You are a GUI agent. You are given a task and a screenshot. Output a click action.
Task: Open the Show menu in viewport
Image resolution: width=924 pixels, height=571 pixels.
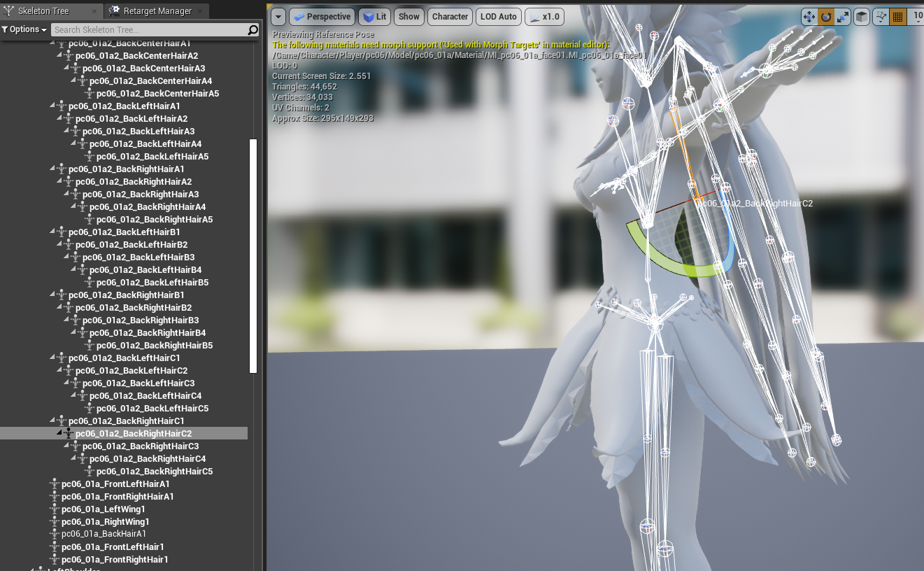[x=409, y=17]
